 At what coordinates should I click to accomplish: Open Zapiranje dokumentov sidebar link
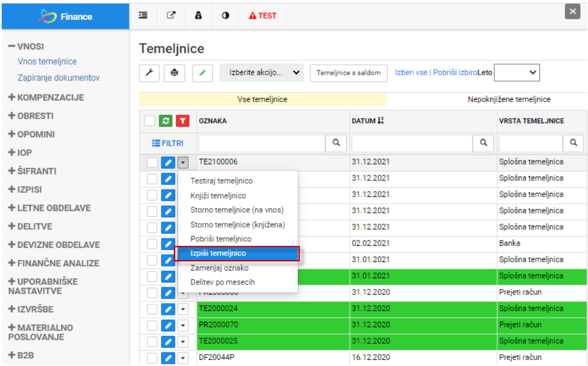click(58, 78)
